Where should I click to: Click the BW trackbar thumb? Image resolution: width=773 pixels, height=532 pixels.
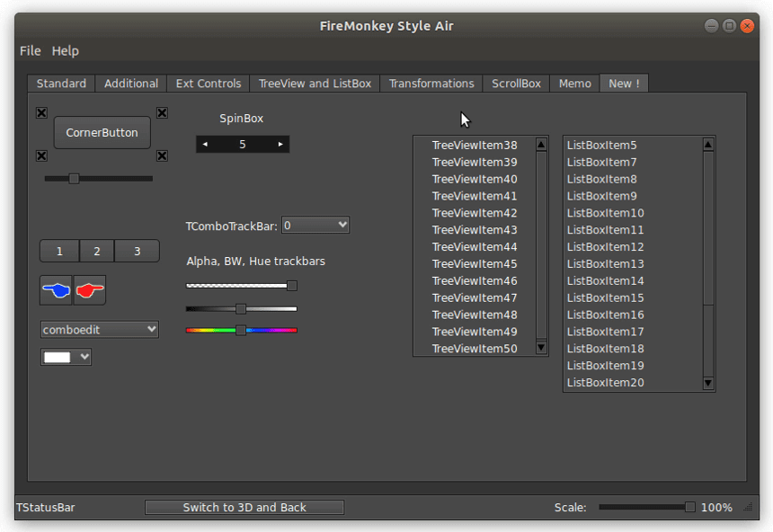[x=241, y=309]
